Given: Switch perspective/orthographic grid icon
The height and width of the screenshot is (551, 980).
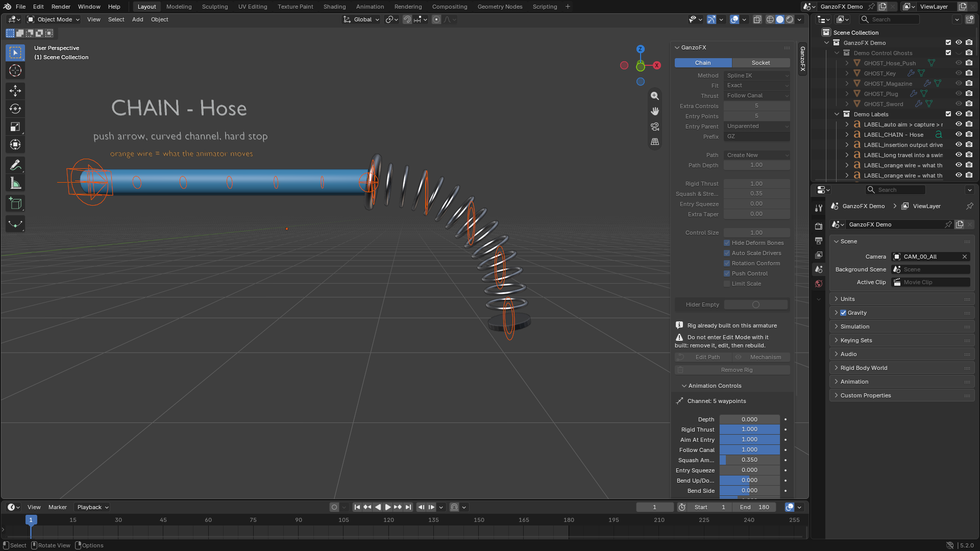Looking at the screenshot, I should (655, 142).
